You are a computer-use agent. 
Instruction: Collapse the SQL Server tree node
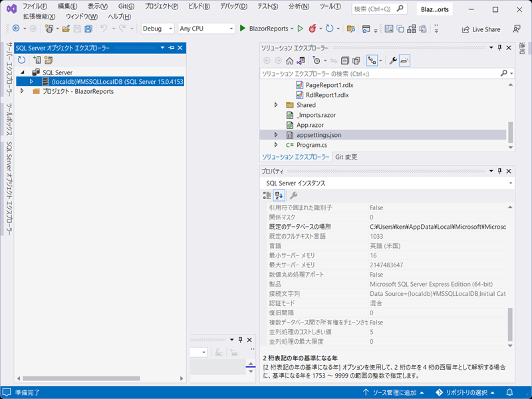[x=23, y=72]
